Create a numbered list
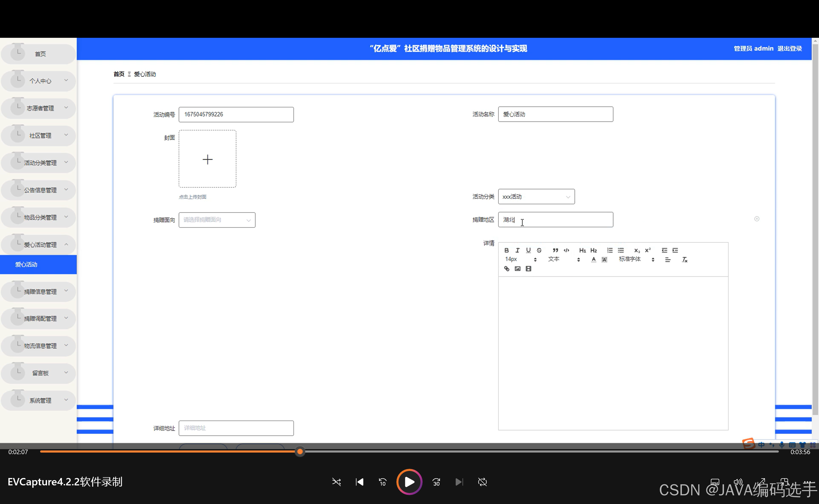819x504 pixels. [610, 250]
